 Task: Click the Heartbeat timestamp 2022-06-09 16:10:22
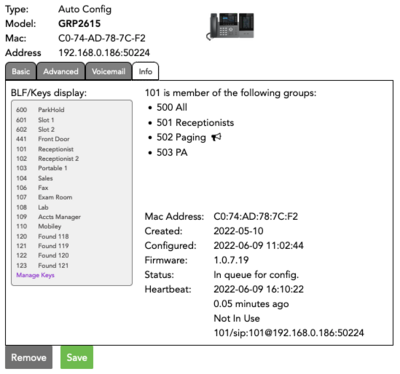coord(258,289)
